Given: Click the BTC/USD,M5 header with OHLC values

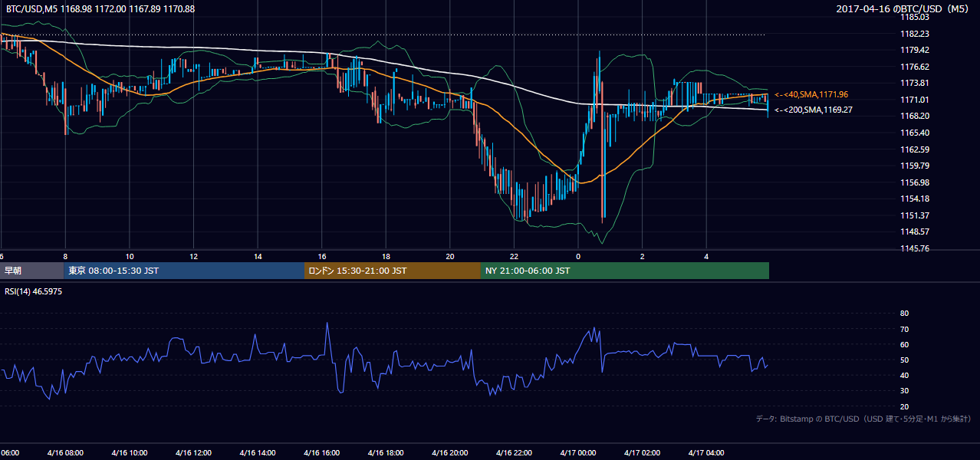Looking at the screenshot, I should pos(100,8).
